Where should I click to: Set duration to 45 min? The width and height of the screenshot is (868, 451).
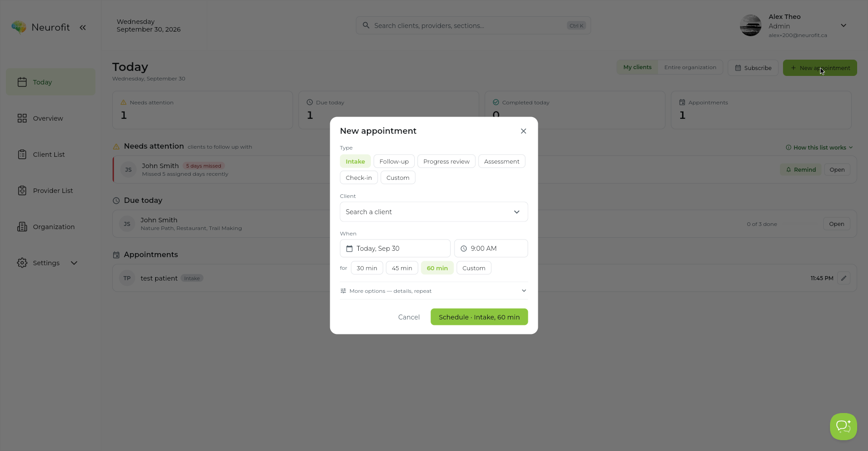click(402, 268)
